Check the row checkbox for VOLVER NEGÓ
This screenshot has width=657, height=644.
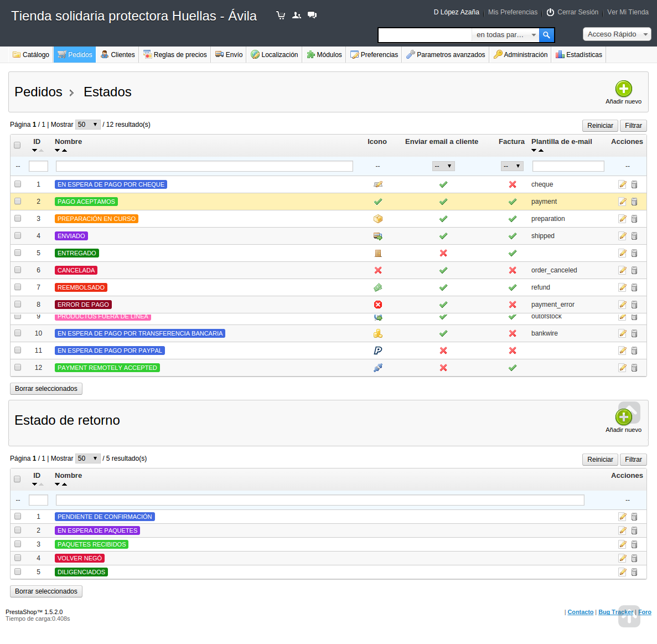17,558
